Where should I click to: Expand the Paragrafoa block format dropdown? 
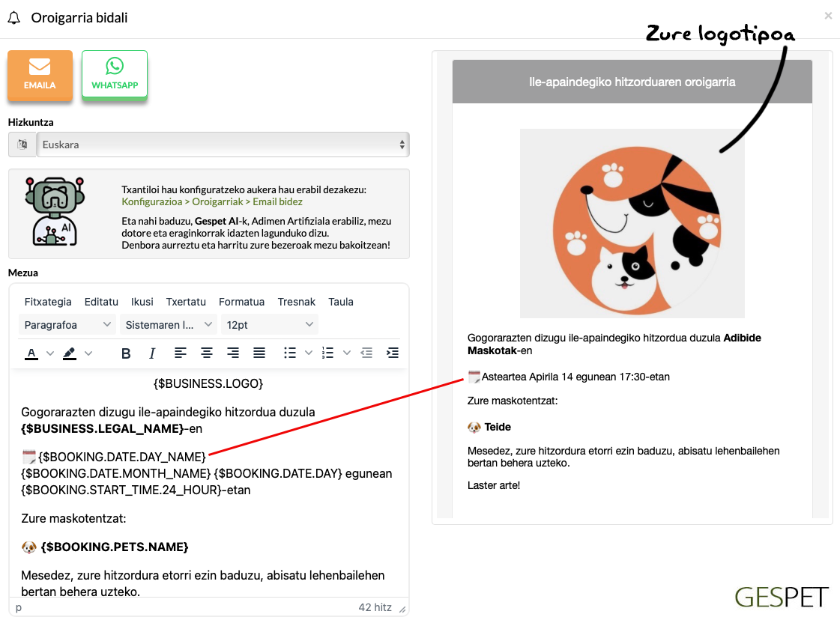point(67,324)
